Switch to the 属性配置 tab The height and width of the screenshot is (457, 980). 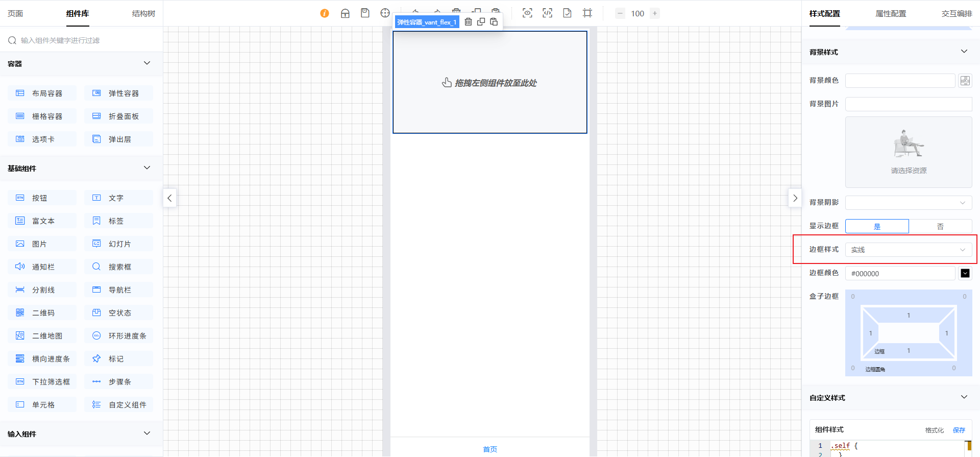click(x=891, y=14)
